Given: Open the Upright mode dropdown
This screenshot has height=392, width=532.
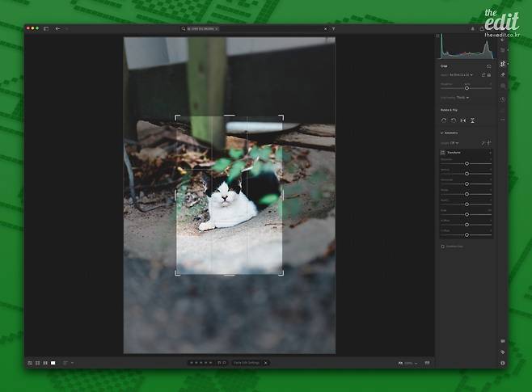Looking at the screenshot, I should pyautogui.click(x=454, y=142).
